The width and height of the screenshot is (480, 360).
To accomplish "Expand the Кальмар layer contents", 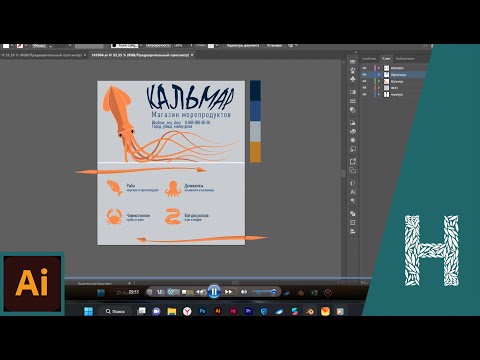I will (379, 81).
